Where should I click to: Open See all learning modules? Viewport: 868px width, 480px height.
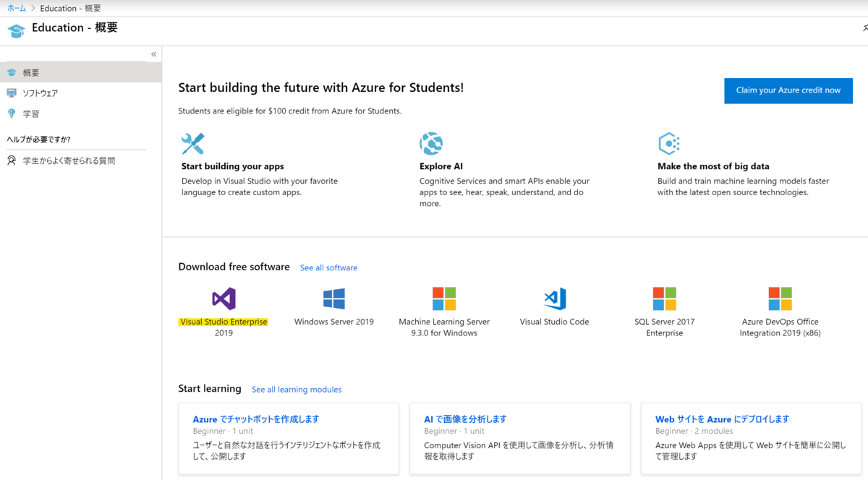[296, 389]
